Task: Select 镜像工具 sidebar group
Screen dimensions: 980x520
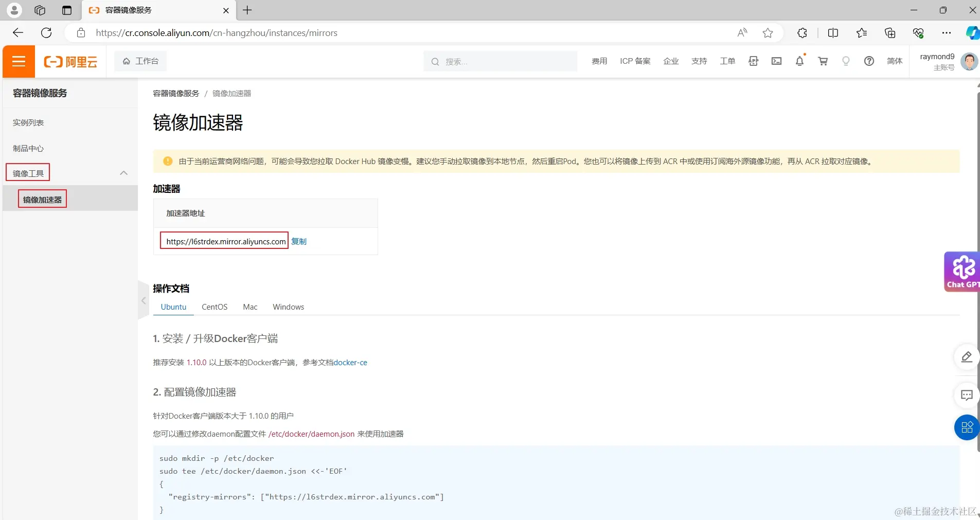Action: pyautogui.click(x=28, y=173)
